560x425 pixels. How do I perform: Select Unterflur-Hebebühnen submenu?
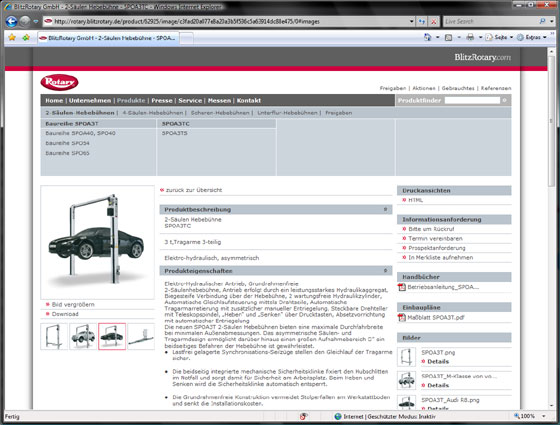(287, 113)
